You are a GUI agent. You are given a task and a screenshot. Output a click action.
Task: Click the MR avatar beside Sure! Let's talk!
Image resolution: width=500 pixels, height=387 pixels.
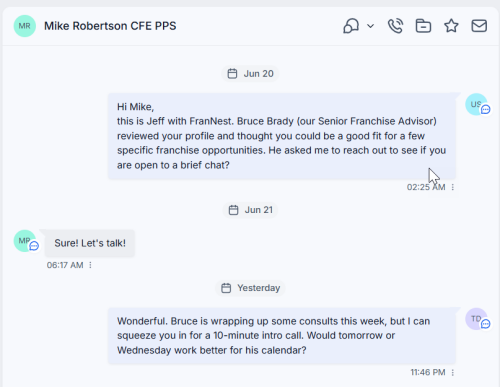pyautogui.click(x=26, y=241)
